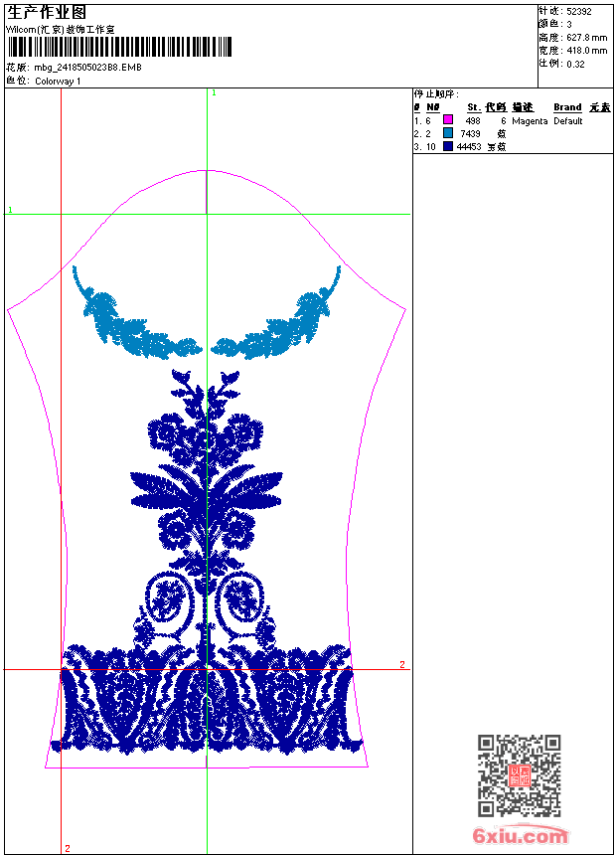Click the stitch value 498

[473, 120]
